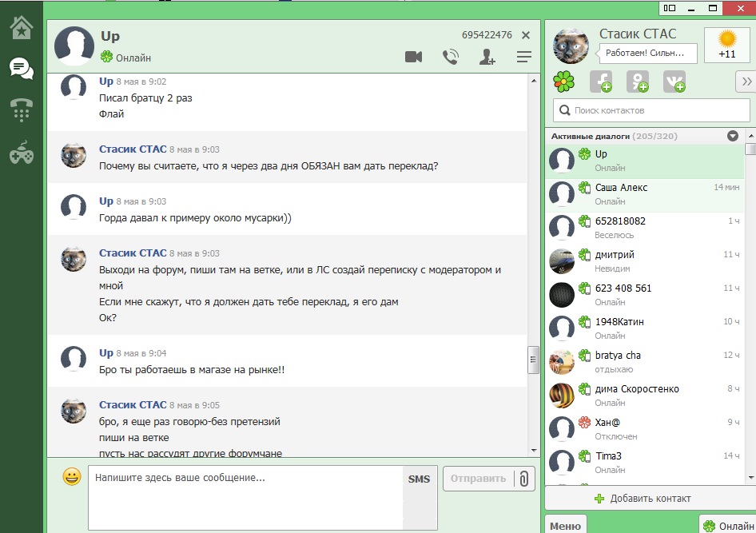Image resolution: width=756 pixels, height=533 pixels.
Task: Start a voice call with Up
Action: (450, 57)
